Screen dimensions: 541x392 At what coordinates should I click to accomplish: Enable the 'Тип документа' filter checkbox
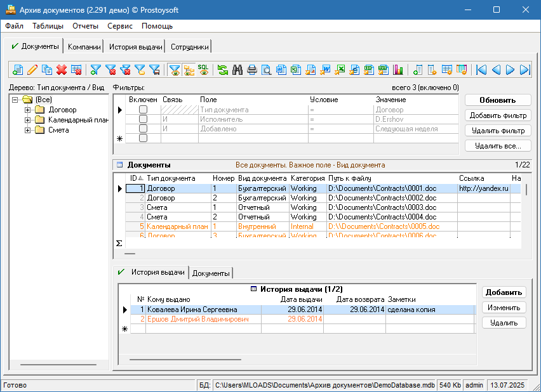[x=143, y=110]
